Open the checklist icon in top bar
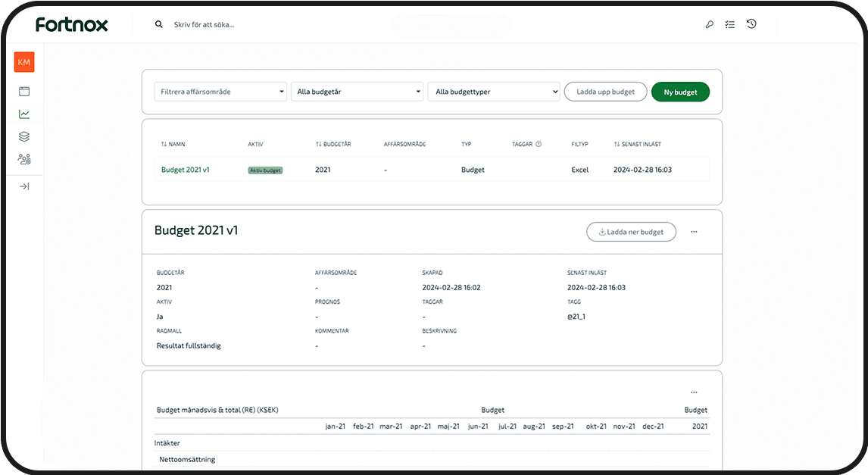Viewport: 868px width, 475px height. (729, 24)
